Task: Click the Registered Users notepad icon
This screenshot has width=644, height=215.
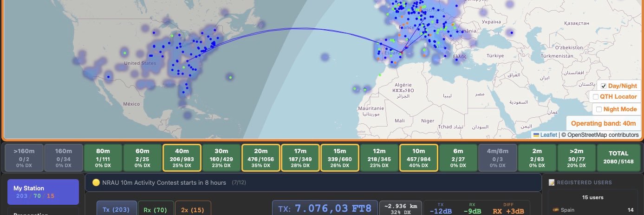Action: point(552,182)
